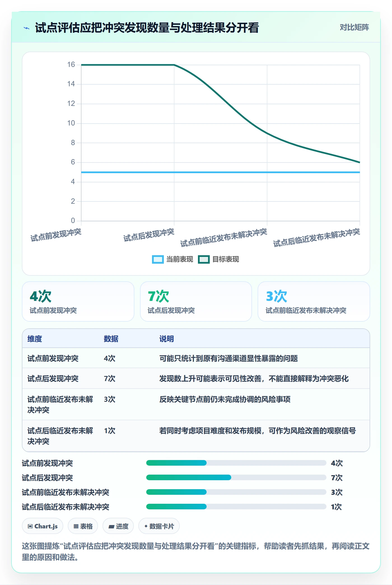Click the lightning bolt icon beside the title
The width and height of the screenshot is (392, 585).
[x=27, y=28]
